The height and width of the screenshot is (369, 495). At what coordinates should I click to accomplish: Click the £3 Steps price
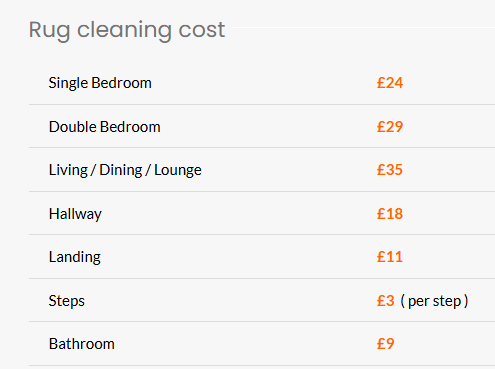point(386,301)
